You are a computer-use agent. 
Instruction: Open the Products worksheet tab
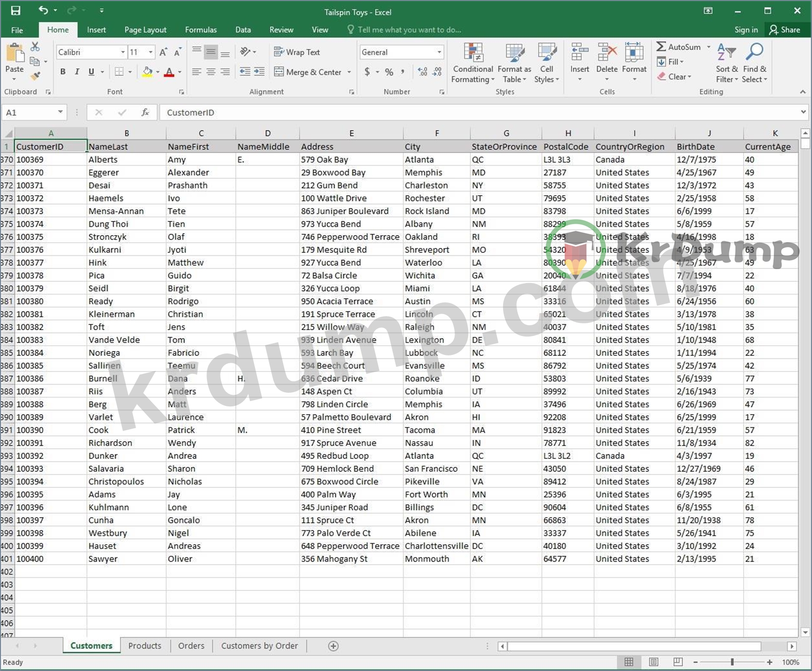coord(145,646)
